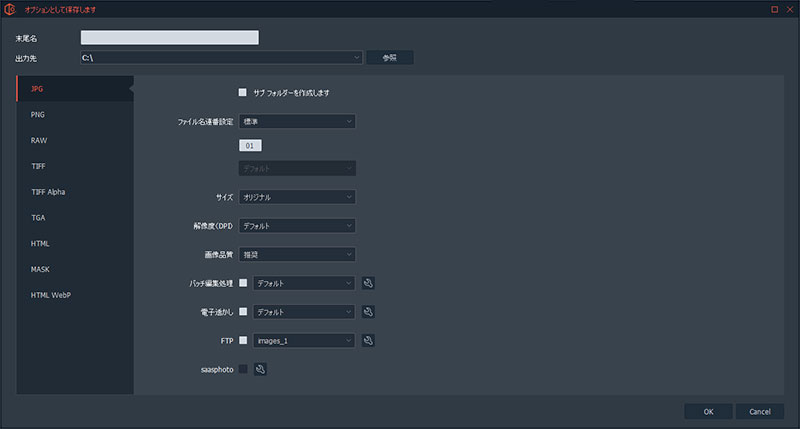The height and width of the screenshot is (429, 800).
Task: Select the TIFF Alpha format tab
Action: (x=48, y=192)
